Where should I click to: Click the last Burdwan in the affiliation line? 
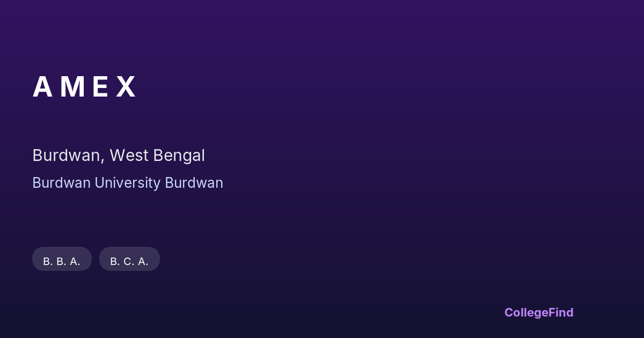click(194, 183)
